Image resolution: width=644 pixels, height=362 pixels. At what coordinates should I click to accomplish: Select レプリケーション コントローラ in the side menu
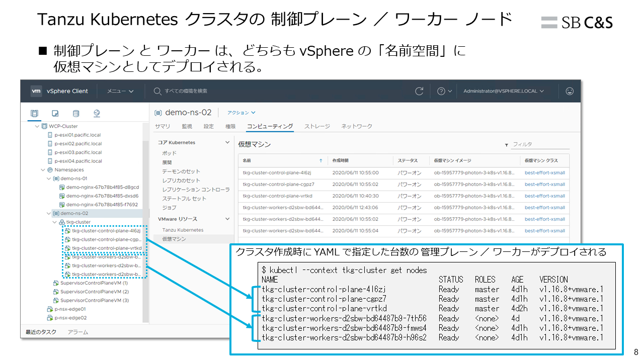(x=196, y=190)
